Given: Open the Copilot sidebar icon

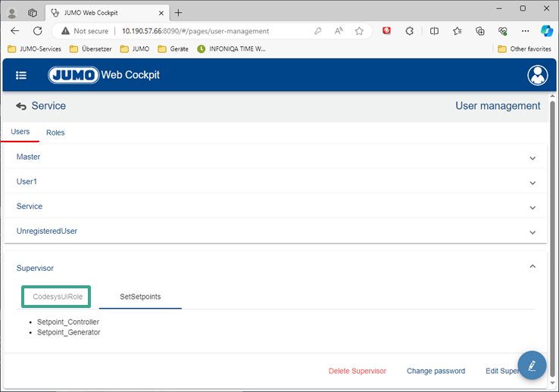Looking at the screenshot, I should (547, 31).
